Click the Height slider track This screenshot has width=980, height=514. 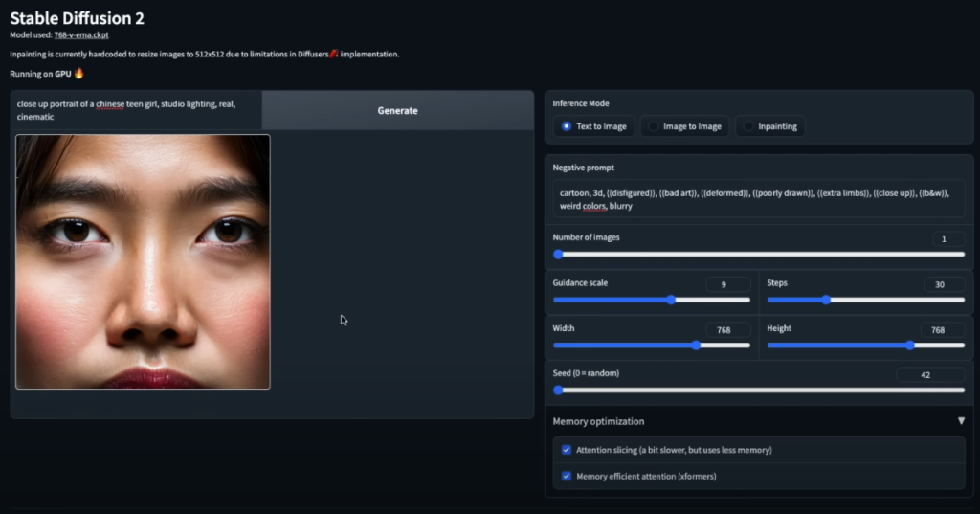[865, 345]
